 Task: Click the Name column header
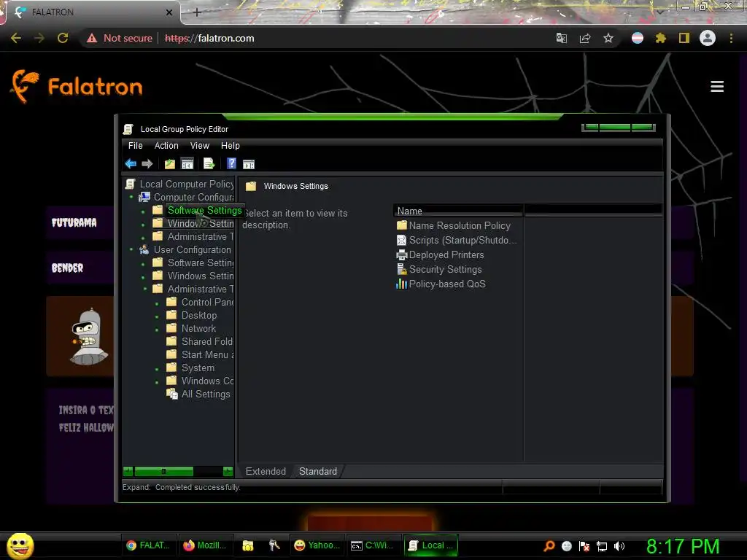[x=458, y=211]
